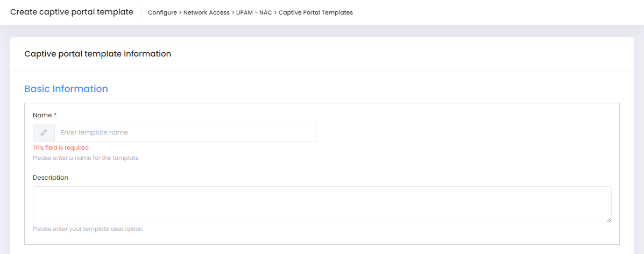
Task: Click the Name field label
Action: (42, 115)
